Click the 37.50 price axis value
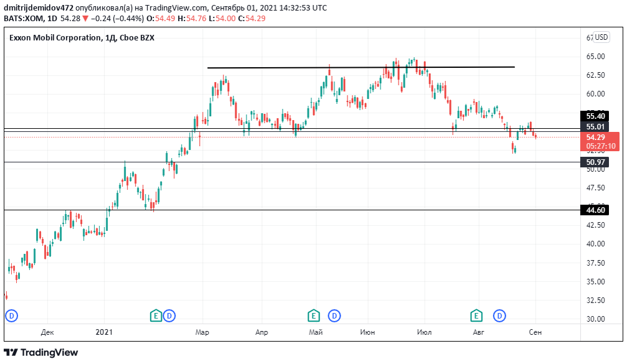The width and height of the screenshot is (627, 364). point(595,263)
